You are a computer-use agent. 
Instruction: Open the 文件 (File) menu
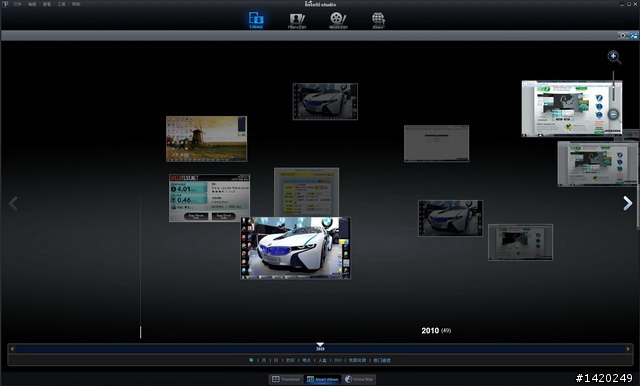point(17,4)
